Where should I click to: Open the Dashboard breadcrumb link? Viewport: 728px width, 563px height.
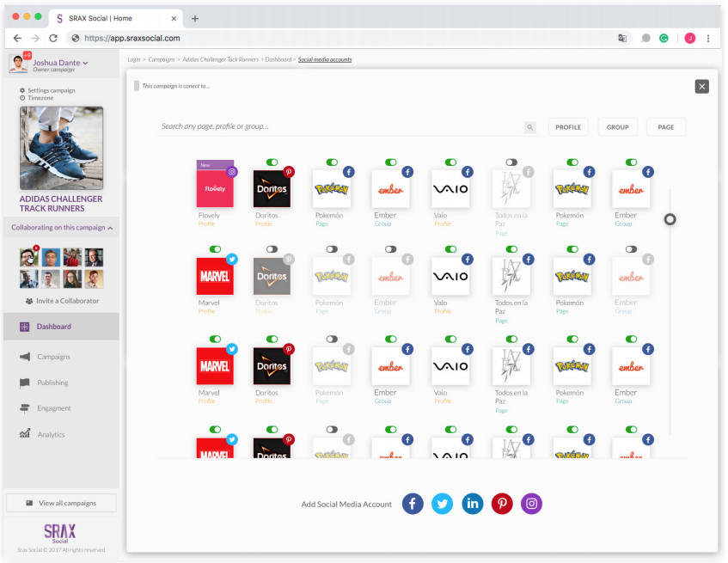pos(278,59)
